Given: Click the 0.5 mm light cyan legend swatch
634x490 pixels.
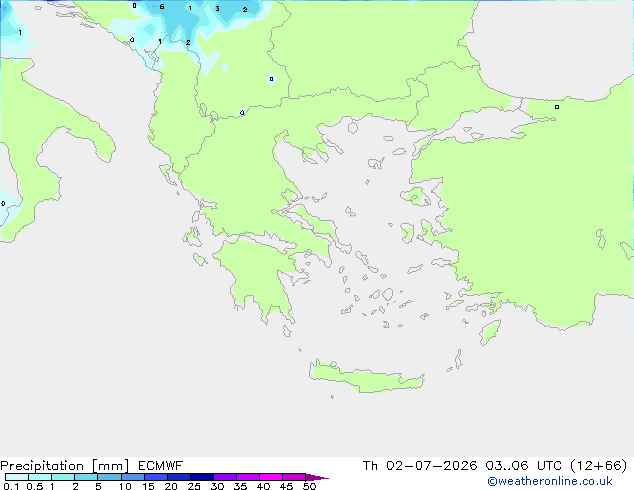Looking at the screenshot, I should click(x=40, y=477).
